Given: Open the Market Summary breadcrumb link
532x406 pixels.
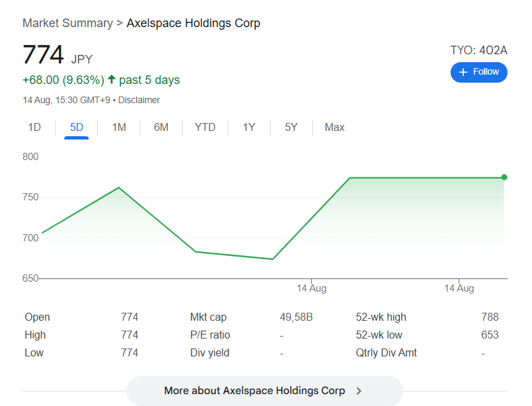Looking at the screenshot, I should tap(67, 23).
